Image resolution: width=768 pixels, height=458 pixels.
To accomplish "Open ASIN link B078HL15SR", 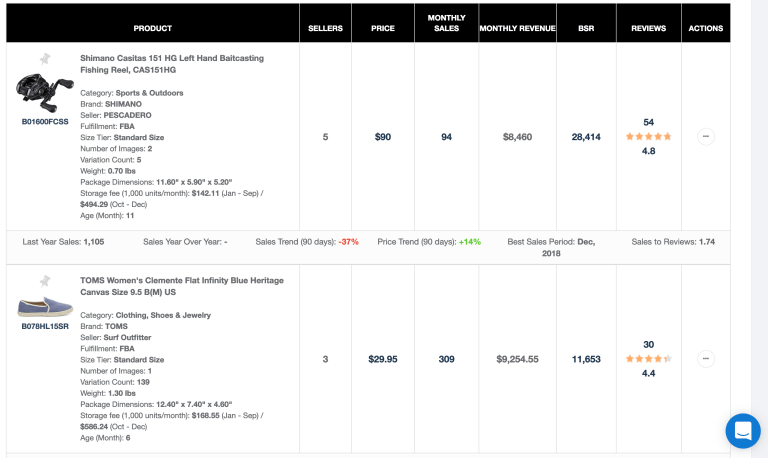I will click(45, 326).
